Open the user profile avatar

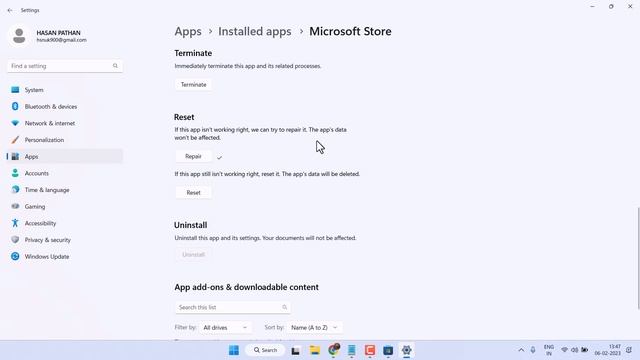[19, 36]
